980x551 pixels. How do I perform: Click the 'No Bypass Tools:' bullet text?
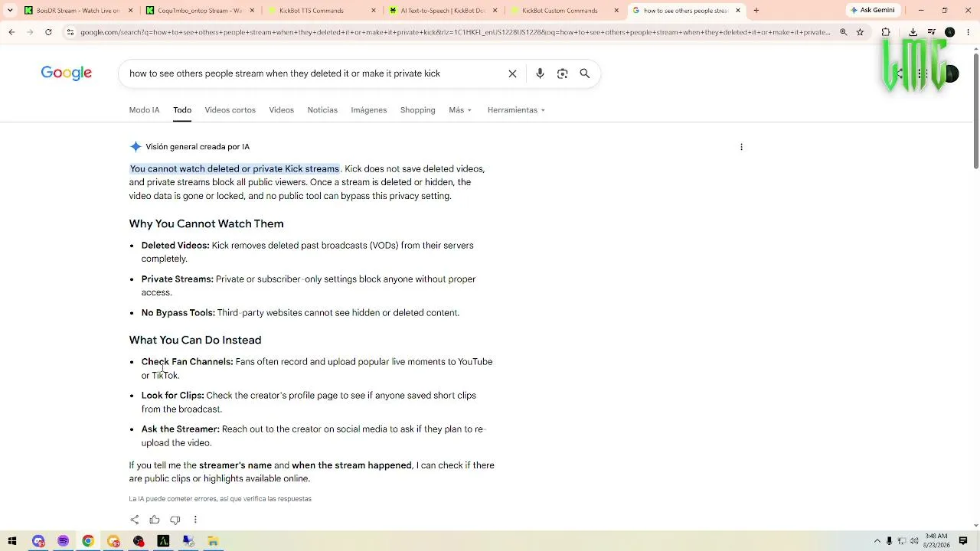tap(178, 313)
